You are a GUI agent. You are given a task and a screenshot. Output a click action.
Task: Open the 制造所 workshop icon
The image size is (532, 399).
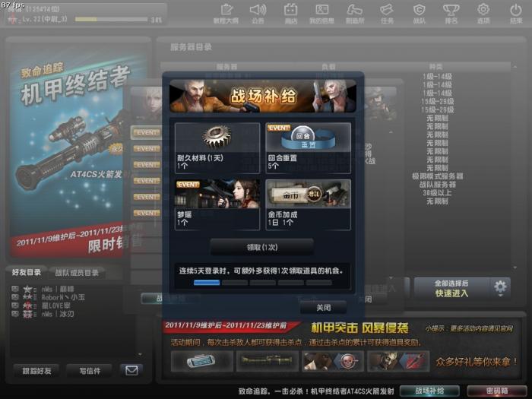(355, 14)
